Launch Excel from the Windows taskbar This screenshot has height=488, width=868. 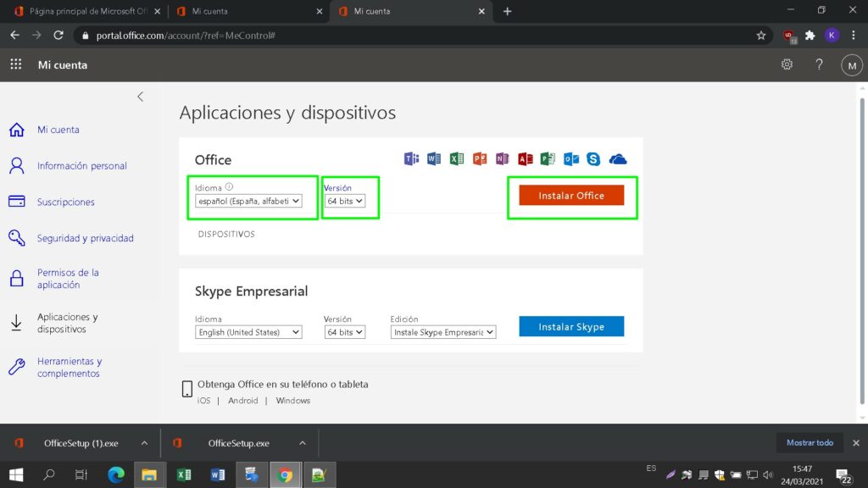(x=183, y=474)
